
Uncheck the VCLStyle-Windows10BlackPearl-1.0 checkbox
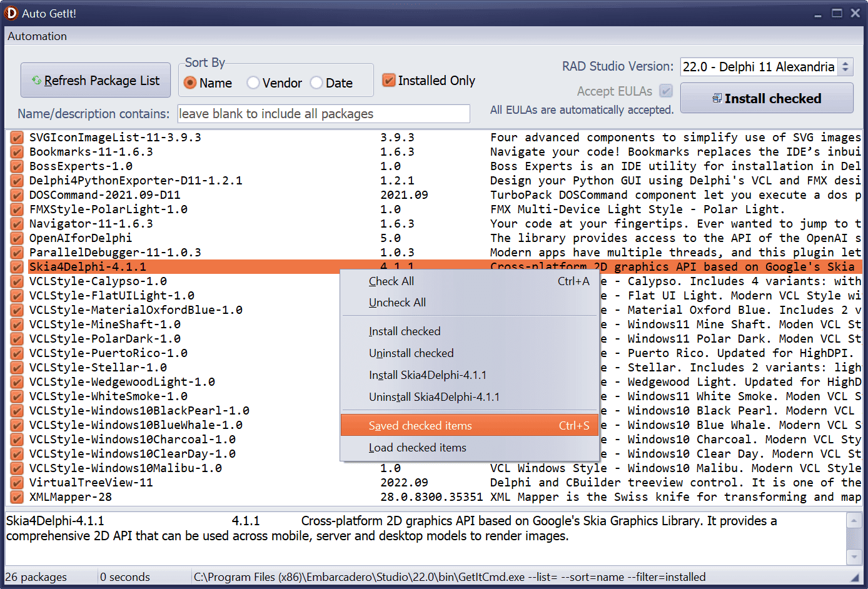18,411
